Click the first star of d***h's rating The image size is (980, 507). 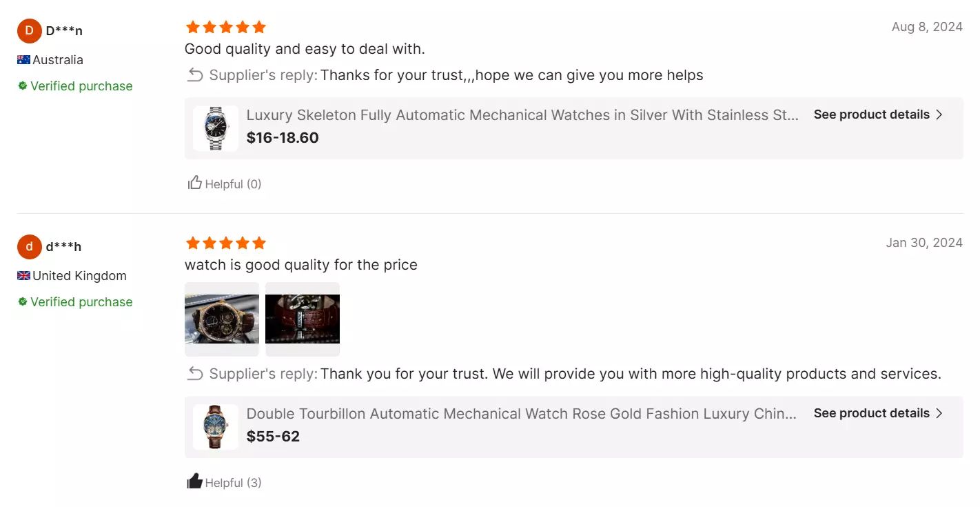click(192, 242)
